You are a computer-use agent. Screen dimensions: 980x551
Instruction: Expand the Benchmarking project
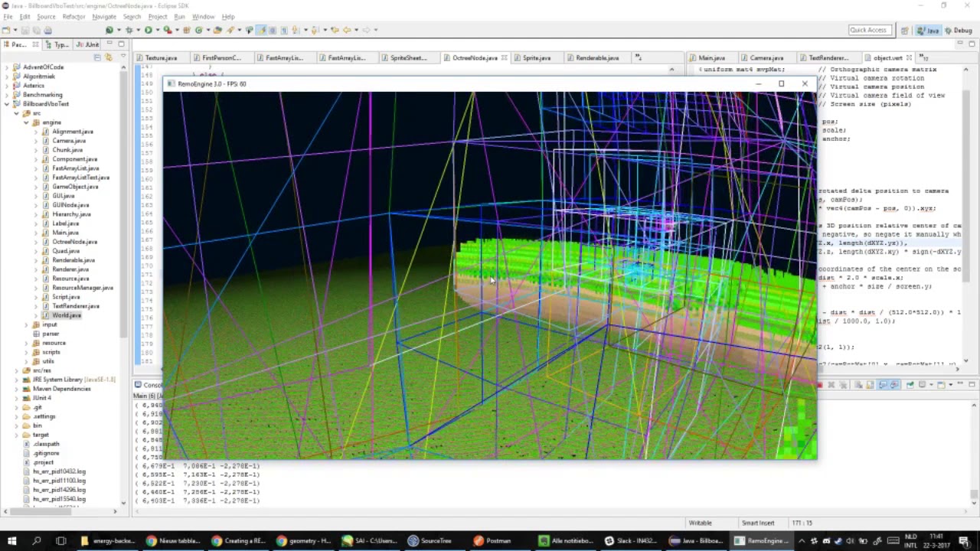click(x=8, y=95)
